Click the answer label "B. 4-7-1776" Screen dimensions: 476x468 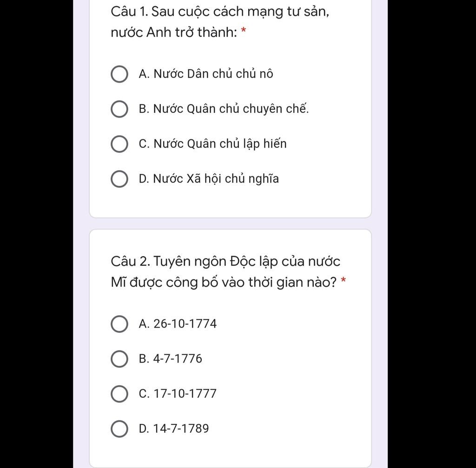click(x=170, y=359)
